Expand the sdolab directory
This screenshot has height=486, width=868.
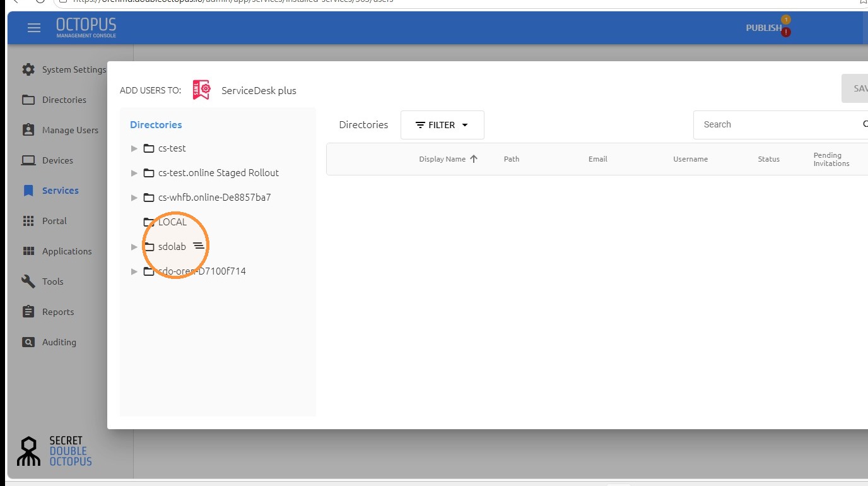(x=134, y=247)
